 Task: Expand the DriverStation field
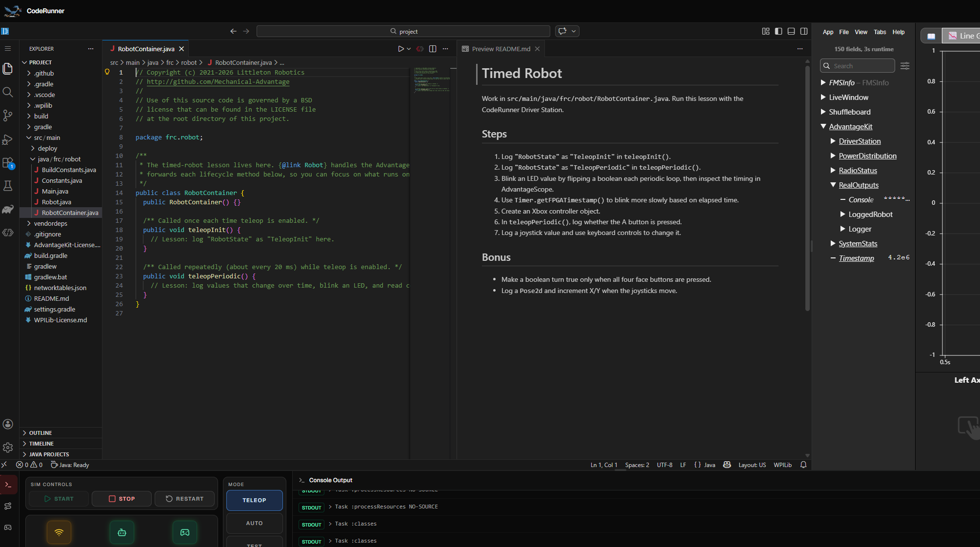(x=833, y=141)
